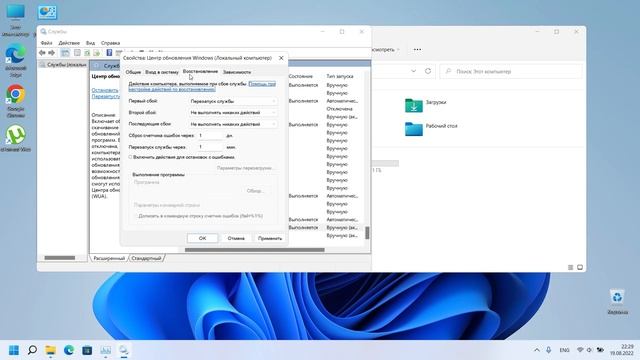Select Recovery tab in properties dialog
Screen dimensions: 640x360
pos(200,71)
